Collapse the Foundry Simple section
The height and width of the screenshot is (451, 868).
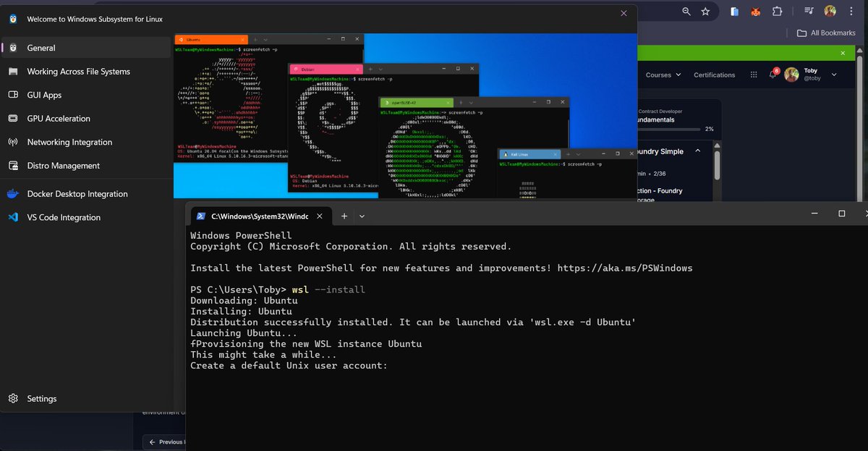point(698,151)
